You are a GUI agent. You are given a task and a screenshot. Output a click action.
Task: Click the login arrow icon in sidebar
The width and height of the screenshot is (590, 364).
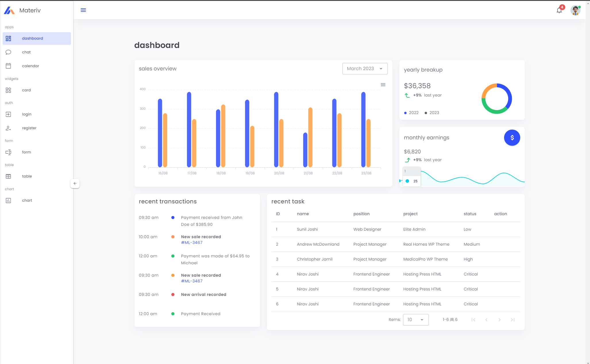[x=8, y=114]
